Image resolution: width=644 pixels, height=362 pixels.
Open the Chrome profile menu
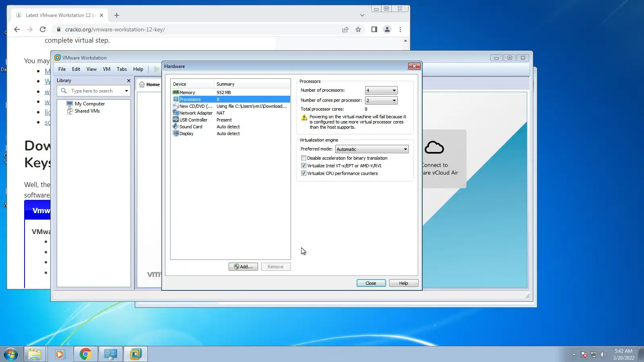coord(387,29)
